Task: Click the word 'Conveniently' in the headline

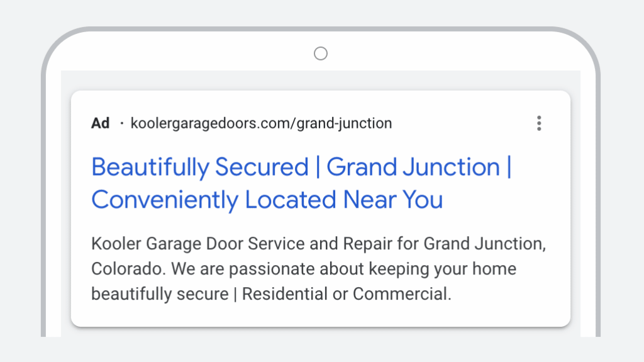Action: point(165,200)
